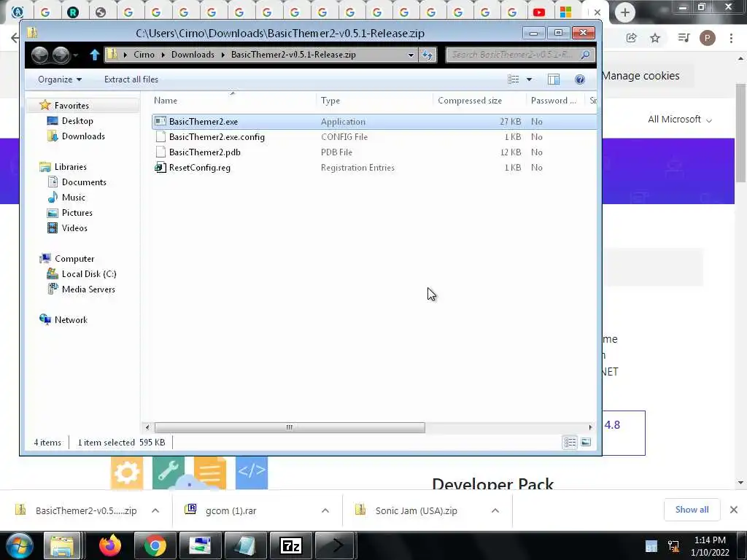Open the Pictures library

click(x=77, y=212)
